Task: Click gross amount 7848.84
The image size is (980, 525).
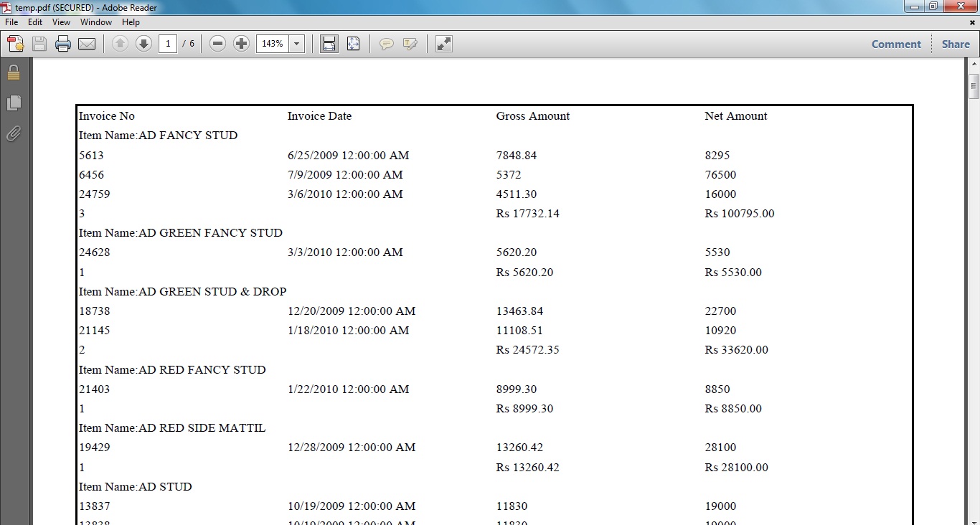Action: pyautogui.click(x=517, y=156)
